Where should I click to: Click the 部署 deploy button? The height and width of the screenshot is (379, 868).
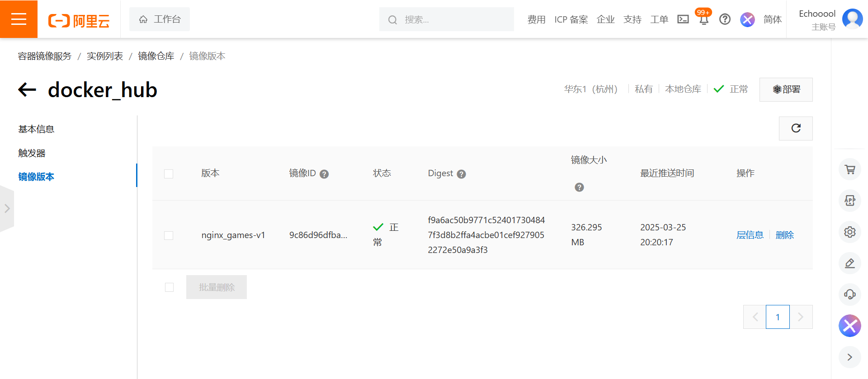786,89
